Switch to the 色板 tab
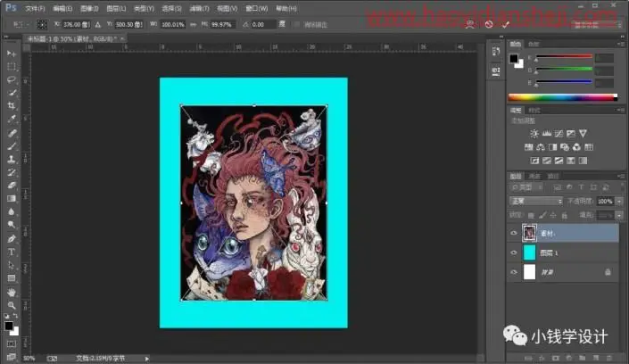The width and height of the screenshot is (629, 364). point(534,44)
